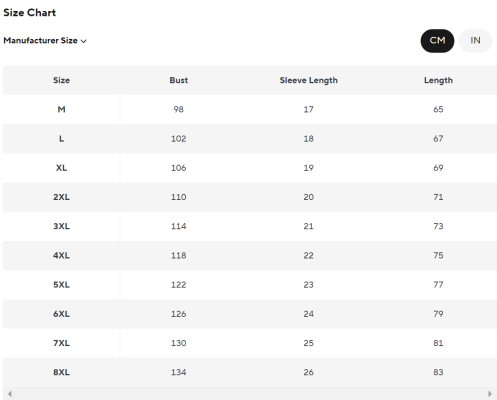The image size is (497, 400).
Task: Open the Manufacturer Size dropdown
Action: 45,41
